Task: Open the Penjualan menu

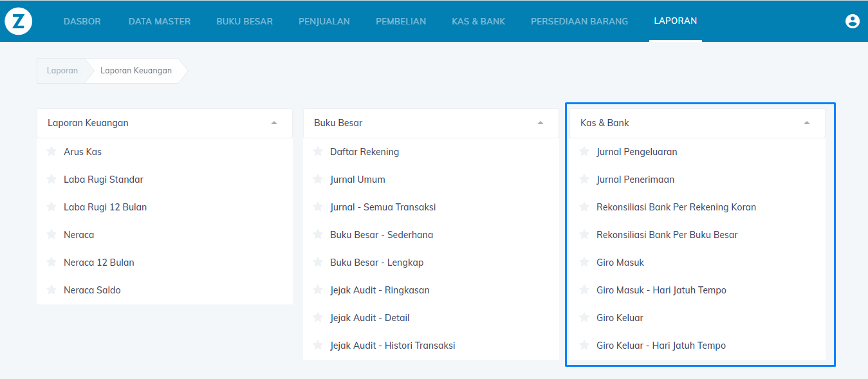Action: pyautogui.click(x=324, y=21)
